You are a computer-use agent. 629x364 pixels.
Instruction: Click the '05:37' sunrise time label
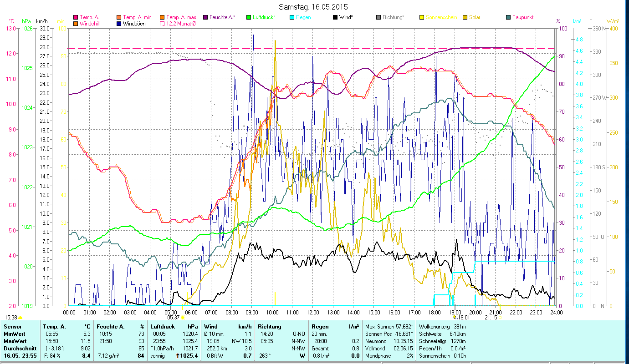174,318
